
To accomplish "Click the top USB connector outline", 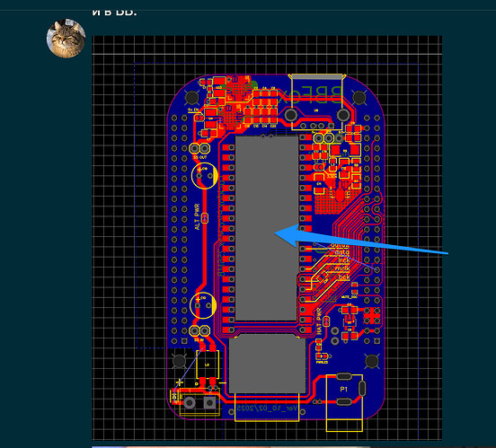I will coord(316,101).
